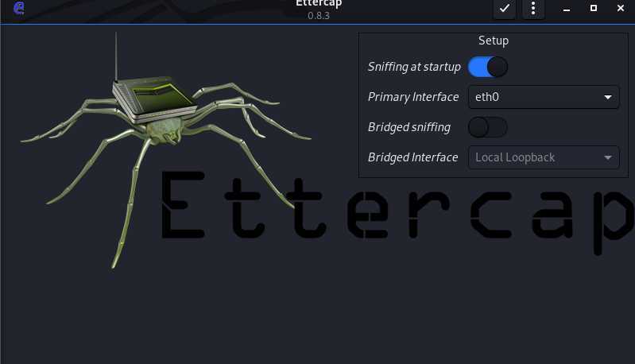The width and height of the screenshot is (635, 364).
Task: Enable the Bridged sniffing switch
Action: [488, 127]
